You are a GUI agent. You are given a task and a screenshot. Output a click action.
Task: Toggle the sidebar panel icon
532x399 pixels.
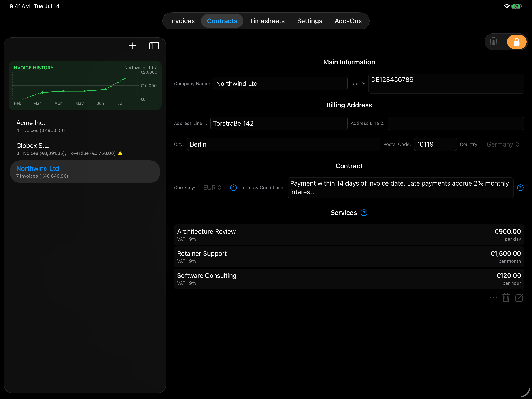[154, 46]
